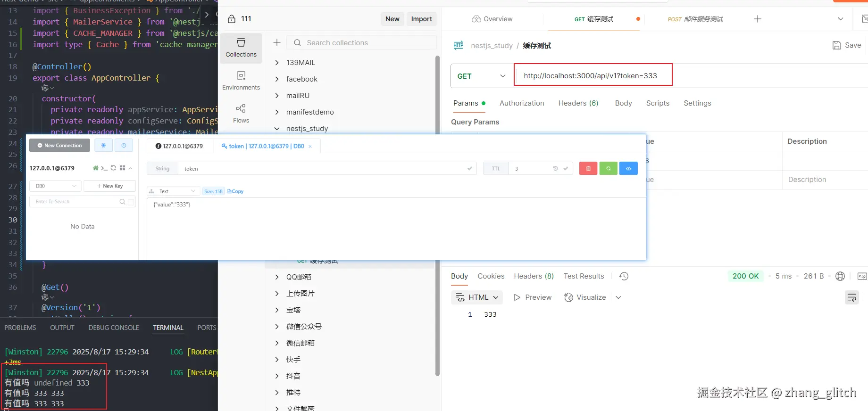The width and height of the screenshot is (868, 411).
Task: Click the response Preview button
Action: 533,297
